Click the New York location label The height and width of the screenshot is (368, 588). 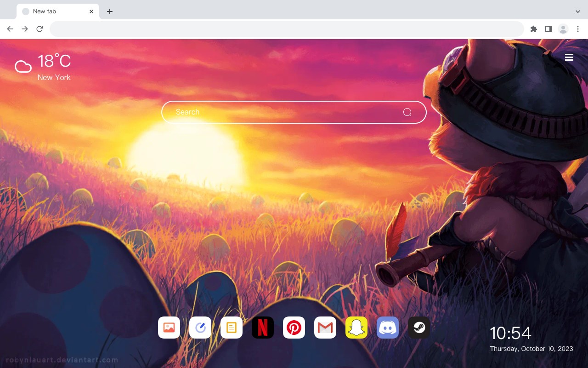click(x=54, y=77)
